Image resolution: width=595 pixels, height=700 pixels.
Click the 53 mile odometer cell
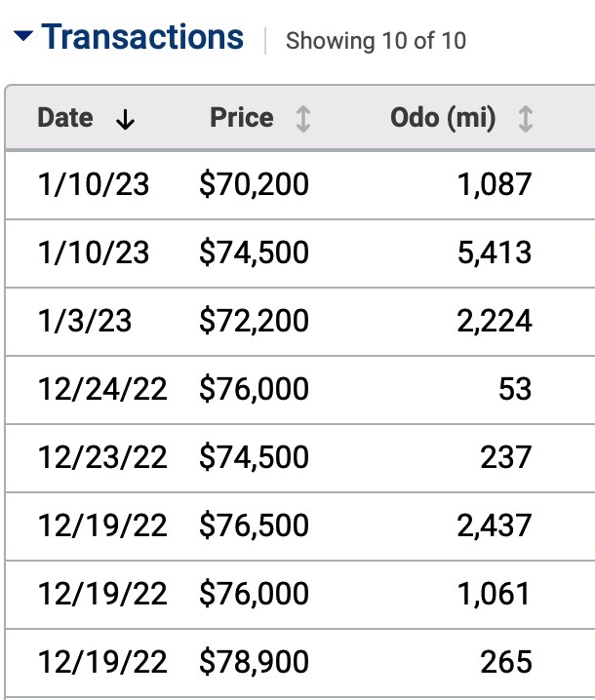pos(514,389)
